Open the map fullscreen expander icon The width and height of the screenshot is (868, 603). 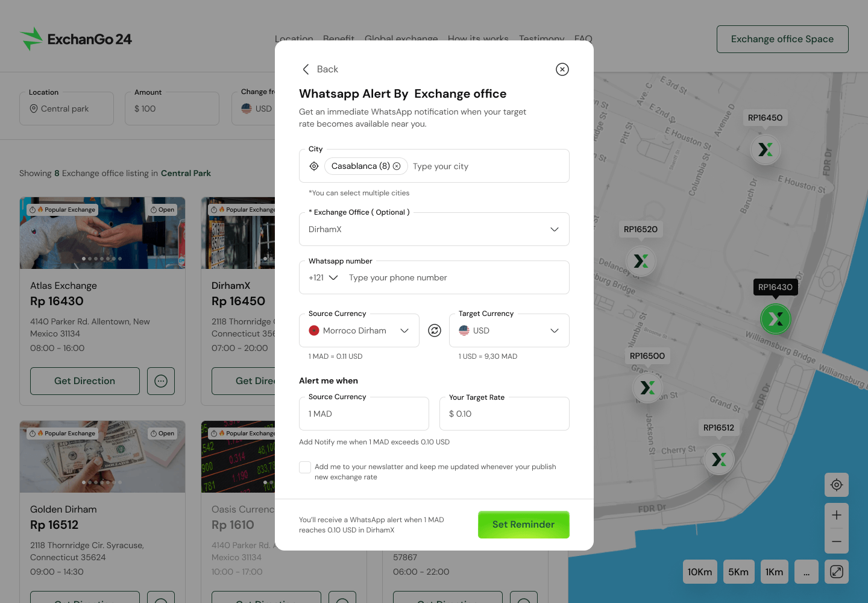[x=837, y=571]
